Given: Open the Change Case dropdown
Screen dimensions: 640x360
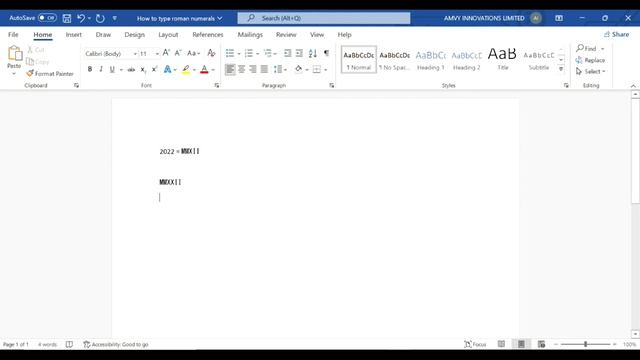Looking at the screenshot, I should (193, 53).
